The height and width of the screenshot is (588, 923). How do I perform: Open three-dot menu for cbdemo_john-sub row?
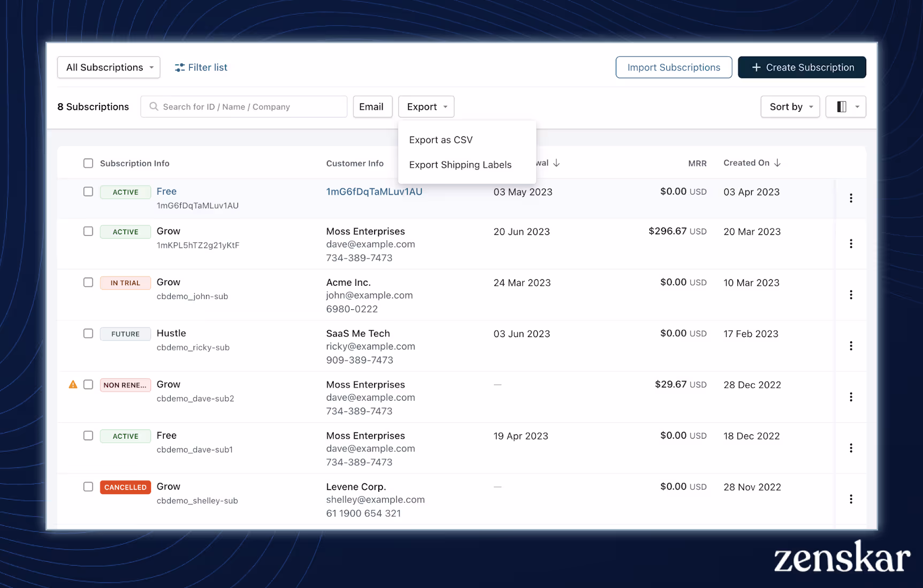point(851,295)
